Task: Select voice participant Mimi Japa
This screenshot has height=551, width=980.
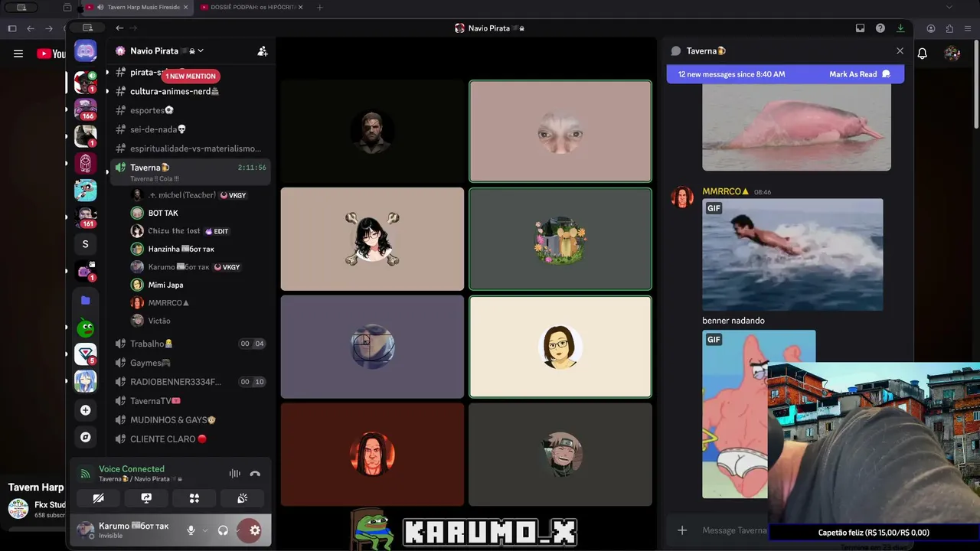Action: (x=199, y=285)
